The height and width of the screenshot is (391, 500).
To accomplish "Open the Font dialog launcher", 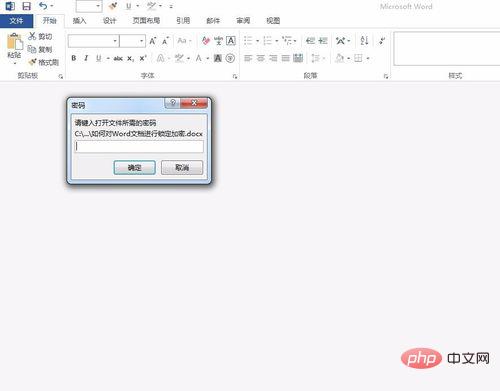I will tap(235, 77).
